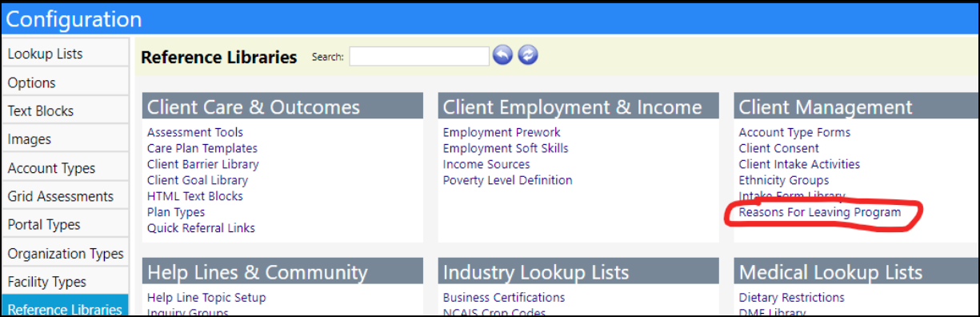The image size is (980, 317).
Task: Click Client Management section header
Action: [x=856, y=106]
